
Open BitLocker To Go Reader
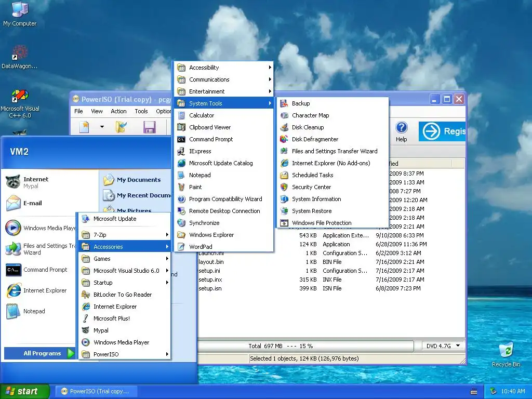pos(124,295)
